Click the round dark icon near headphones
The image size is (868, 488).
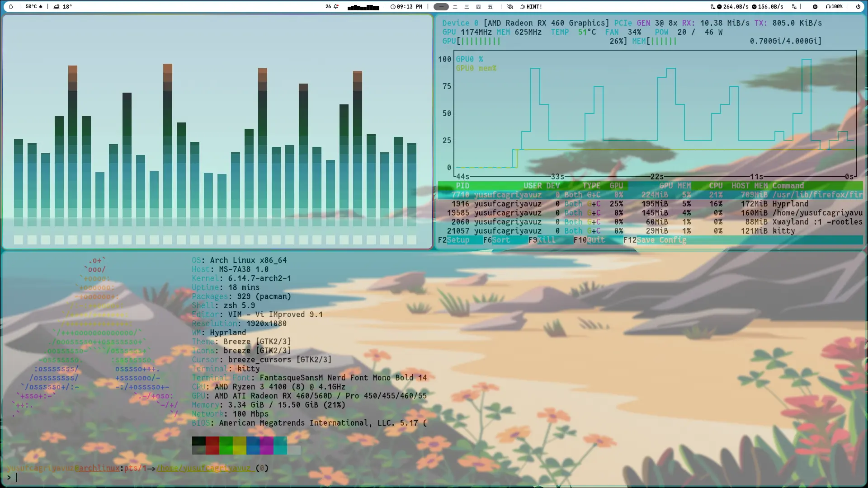[x=815, y=7]
